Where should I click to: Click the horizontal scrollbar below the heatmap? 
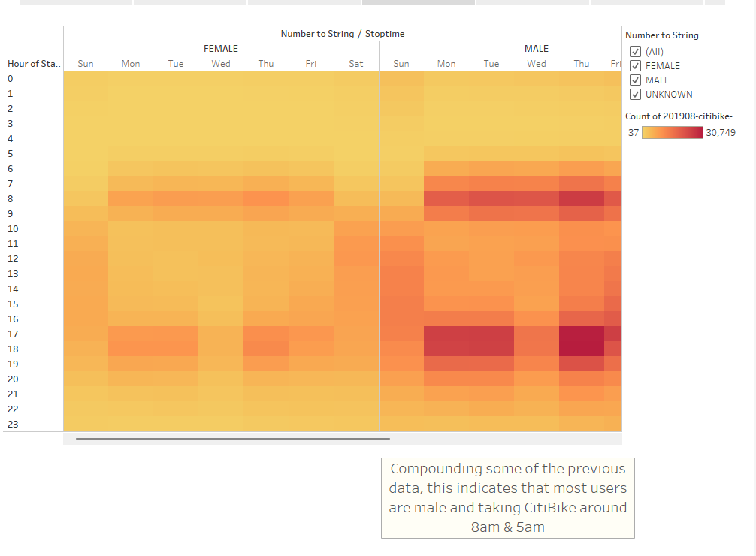tap(231, 438)
